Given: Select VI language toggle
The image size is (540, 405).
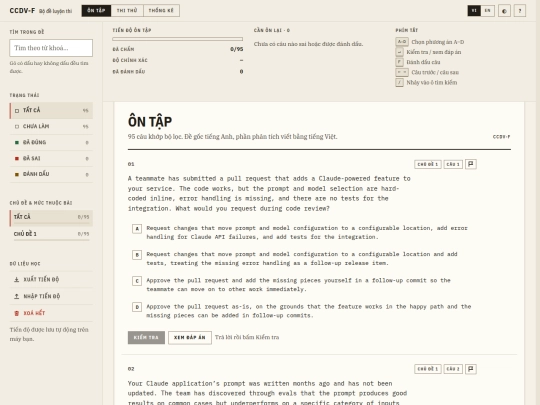Looking at the screenshot, I should click(474, 11).
